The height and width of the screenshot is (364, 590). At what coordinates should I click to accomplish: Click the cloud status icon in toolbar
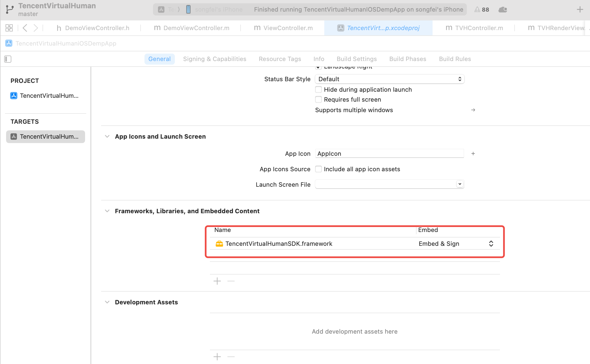502,10
